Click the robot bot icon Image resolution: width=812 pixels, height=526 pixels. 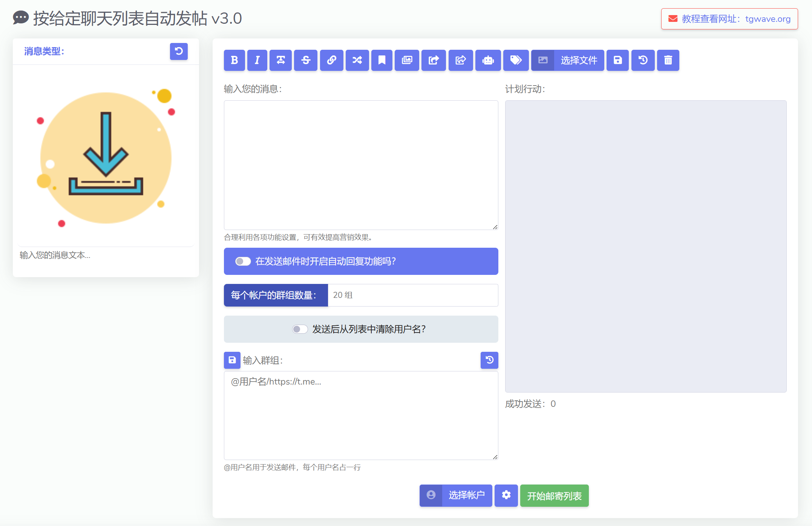[x=488, y=60]
